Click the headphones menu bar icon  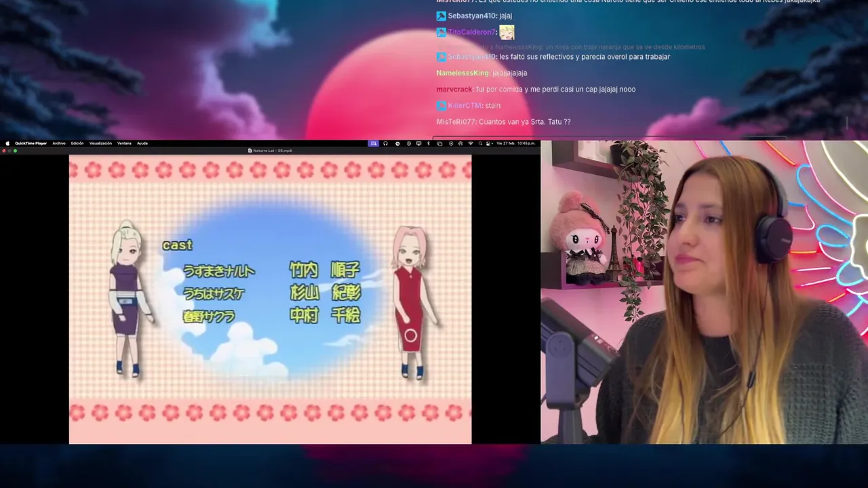pos(385,143)
